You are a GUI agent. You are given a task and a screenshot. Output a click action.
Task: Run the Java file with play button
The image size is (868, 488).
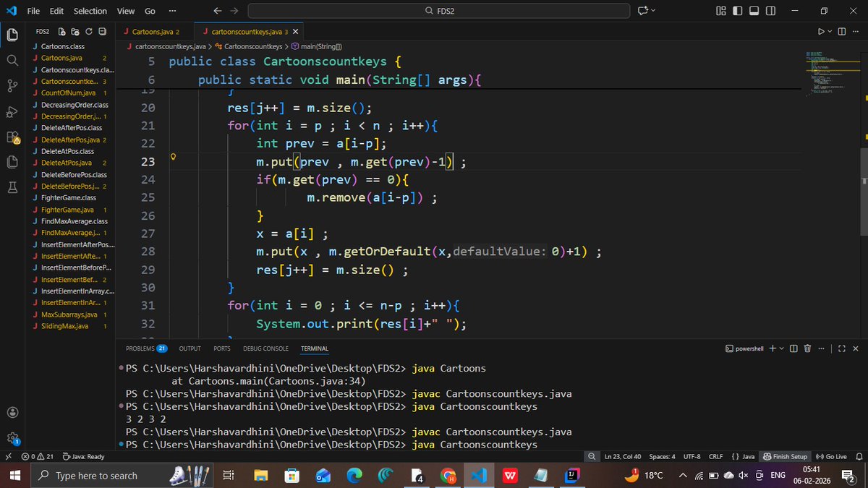(821, 32)
